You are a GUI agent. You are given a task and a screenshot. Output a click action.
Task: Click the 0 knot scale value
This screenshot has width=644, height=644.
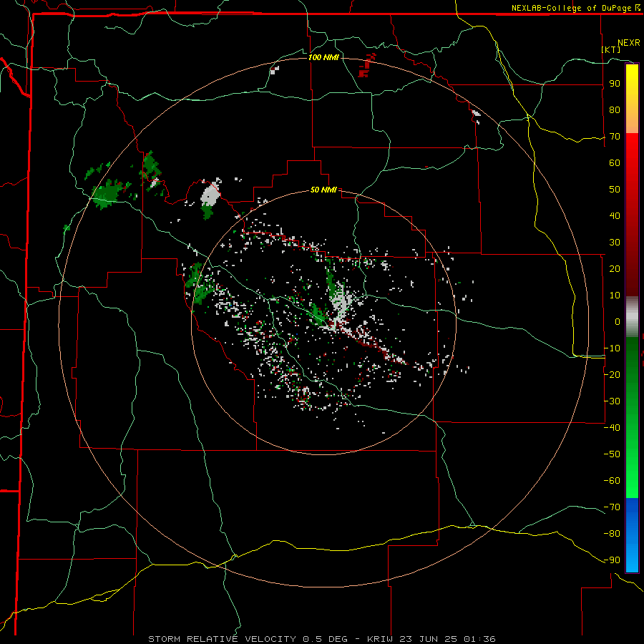pyautogui.click(x=618, y=321)
